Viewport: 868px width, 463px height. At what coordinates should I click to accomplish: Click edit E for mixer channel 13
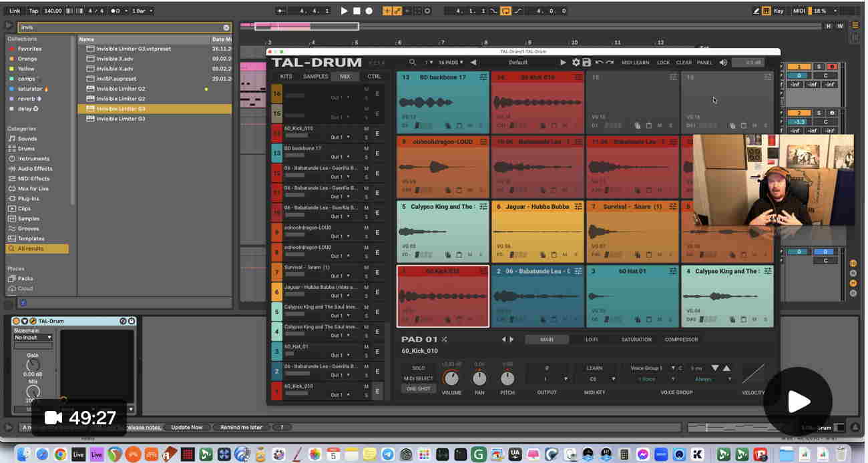click(x=377, y=153)
